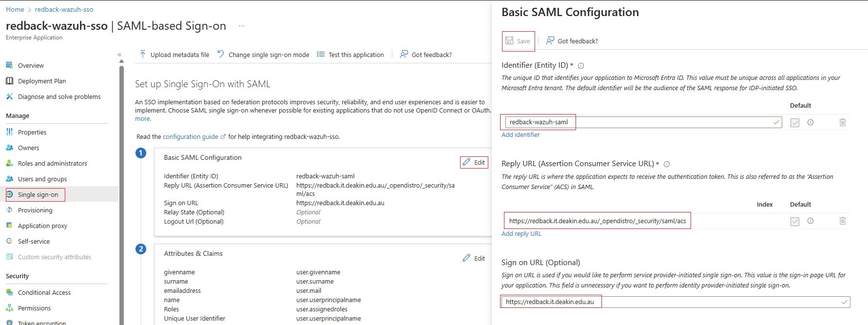Click info icon beside Reply URL heading

[x=667, y=164]
